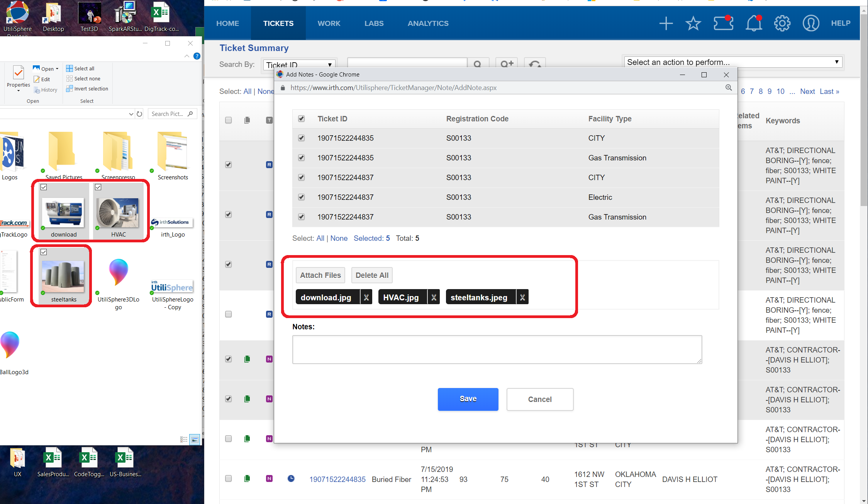Viewport: 868px width, 504px height.
Task: Cancel the Add Notes dialog
Action: [540, 399]
